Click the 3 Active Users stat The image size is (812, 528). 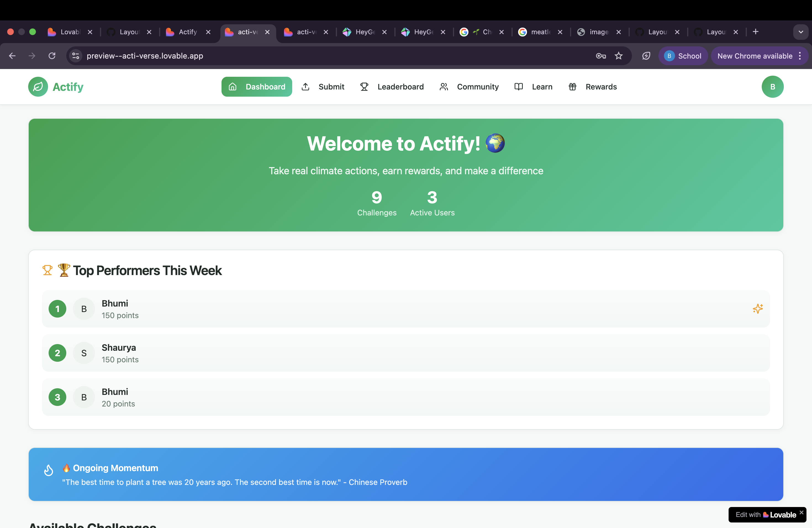[x=432, y=204]
